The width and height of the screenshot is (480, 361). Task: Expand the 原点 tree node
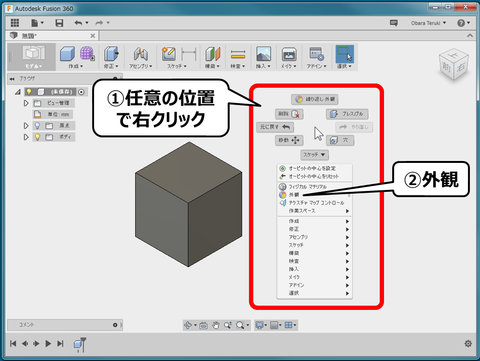click(26, 126)
